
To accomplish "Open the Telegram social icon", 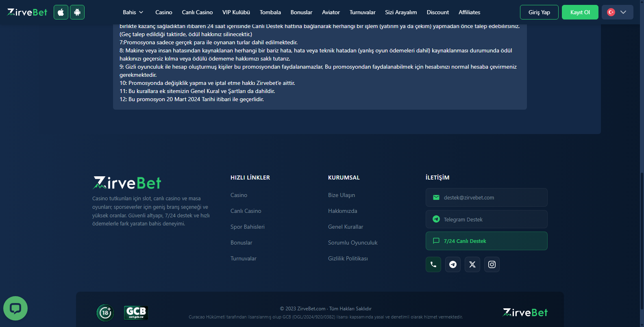I will point(453,264).
